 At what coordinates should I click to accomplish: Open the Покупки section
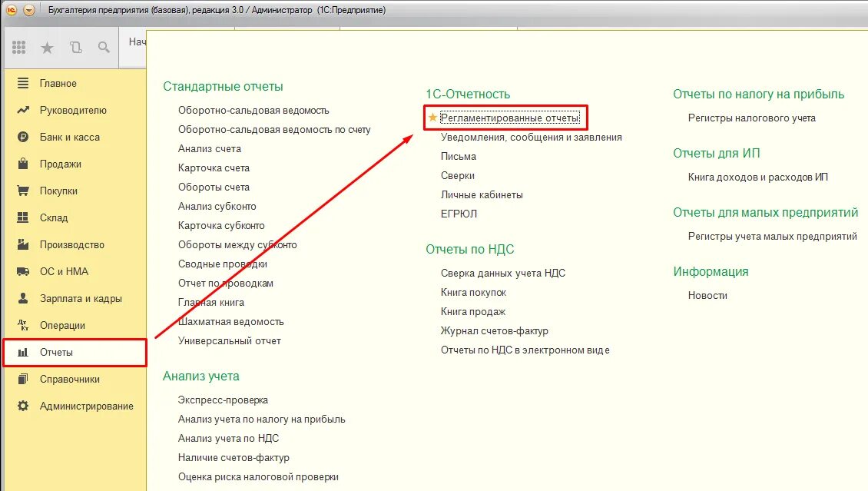click(58, 191)
